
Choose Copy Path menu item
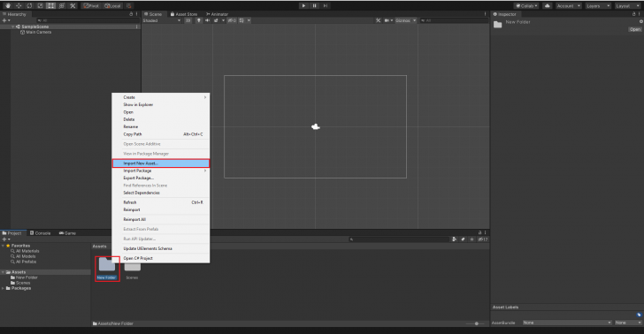click(x=161, y=134)
